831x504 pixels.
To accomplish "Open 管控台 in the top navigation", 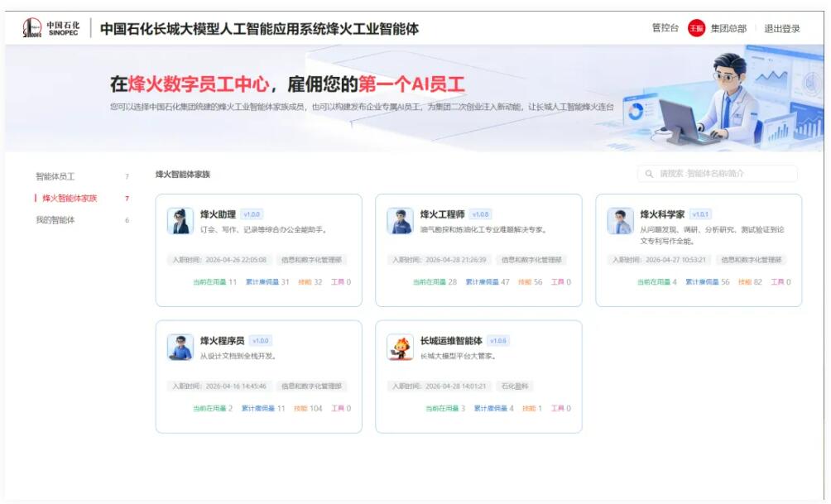I will pyautogui.click(x=665, y=28).
